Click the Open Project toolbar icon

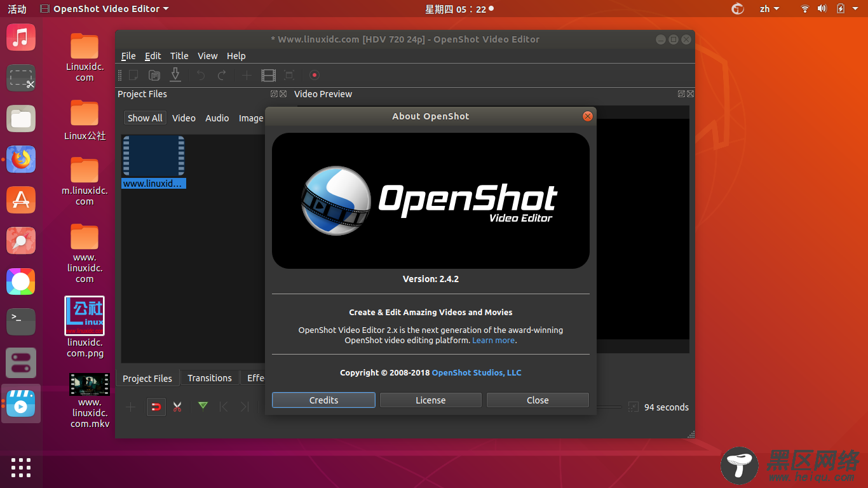(x=154, y=76)
